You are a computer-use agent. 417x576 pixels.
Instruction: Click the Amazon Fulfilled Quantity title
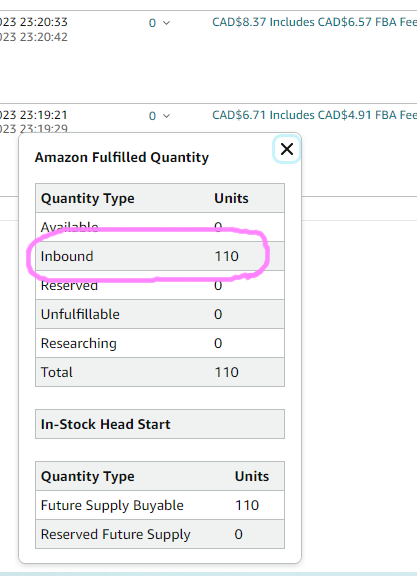click(x=122, y=157)
